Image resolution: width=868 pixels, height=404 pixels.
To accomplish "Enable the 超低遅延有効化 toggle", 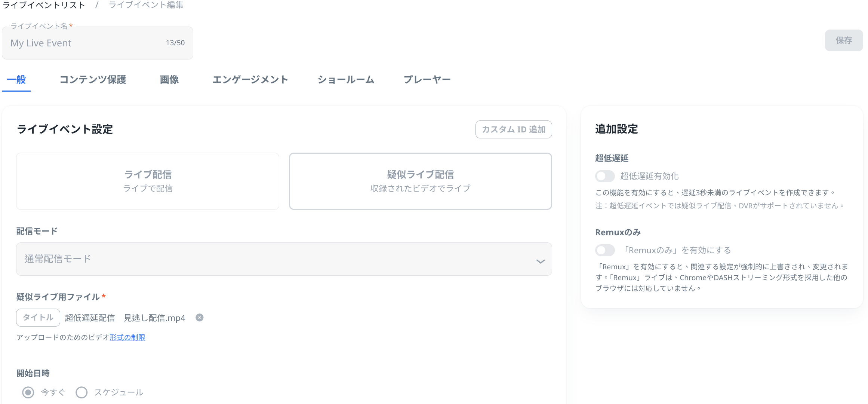I will [605, 176].
